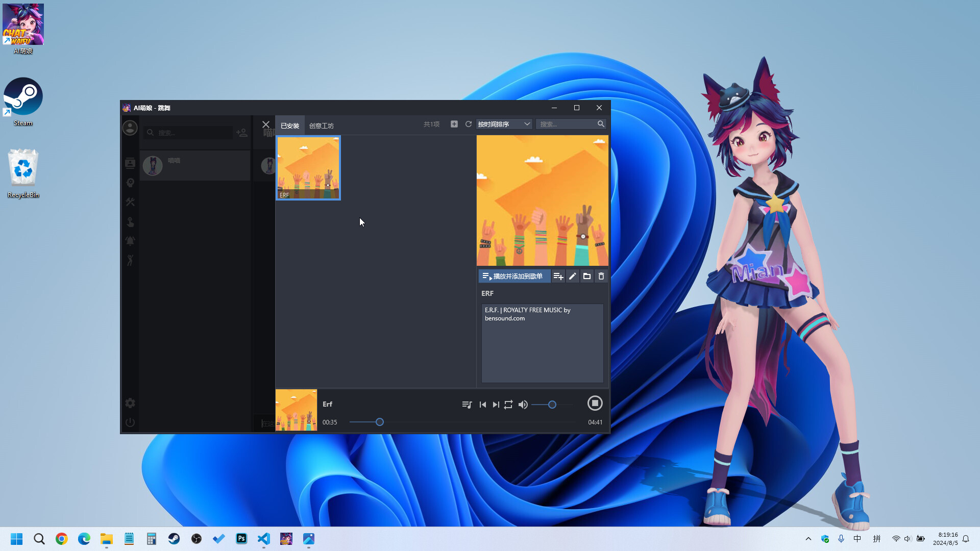Screen dimensions: 980x551
Task: Select the pencil edit icon
Action: coord(572,276)
